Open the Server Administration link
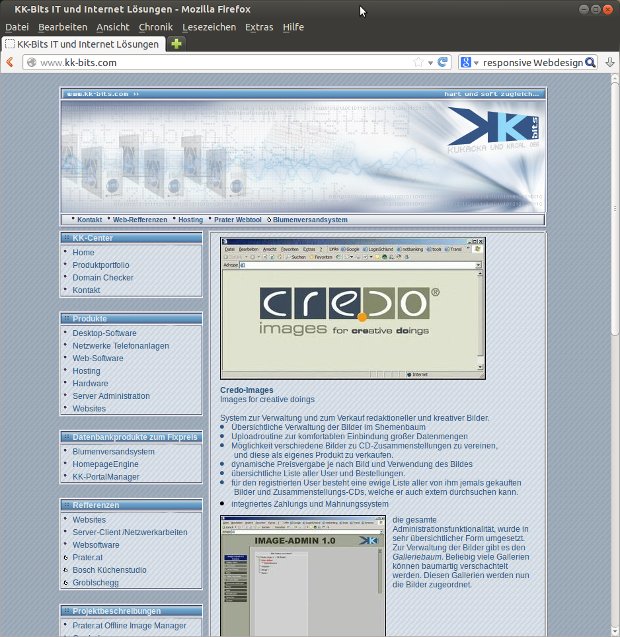 [x=111, y=396]
